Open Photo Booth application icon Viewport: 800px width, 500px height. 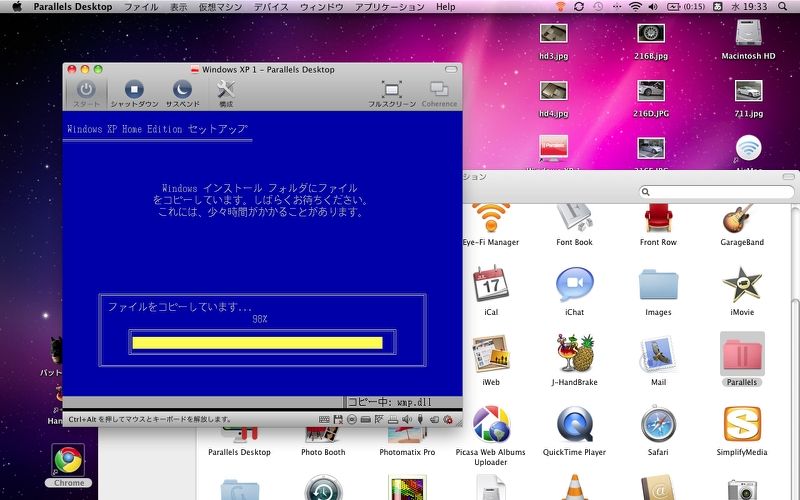click(323, 435)
